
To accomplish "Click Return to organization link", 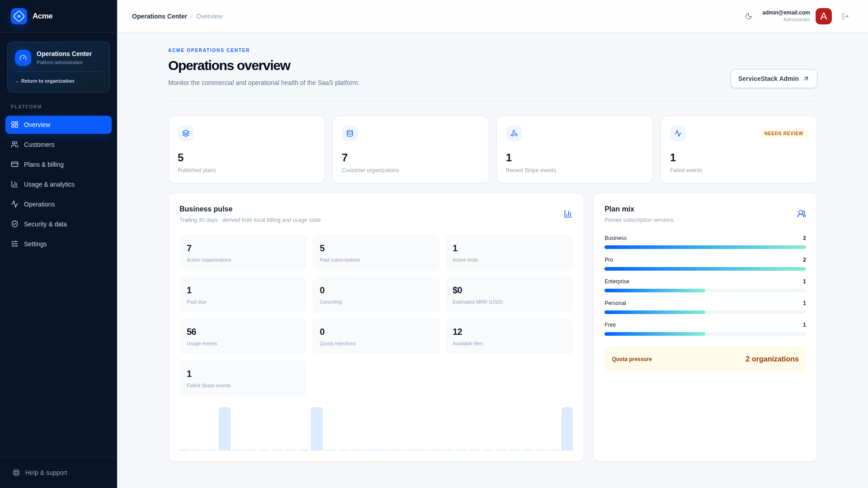I will [x=45, y=81].
